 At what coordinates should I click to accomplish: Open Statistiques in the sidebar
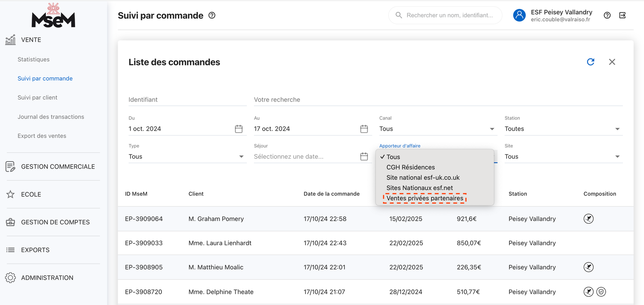pos(33,60)
